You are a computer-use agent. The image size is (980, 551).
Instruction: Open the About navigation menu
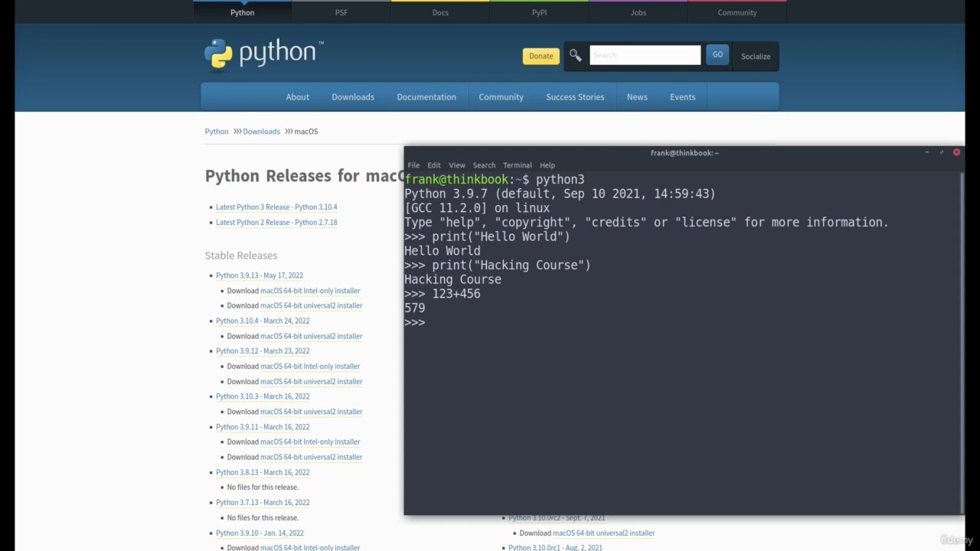[x=298, y=97]
